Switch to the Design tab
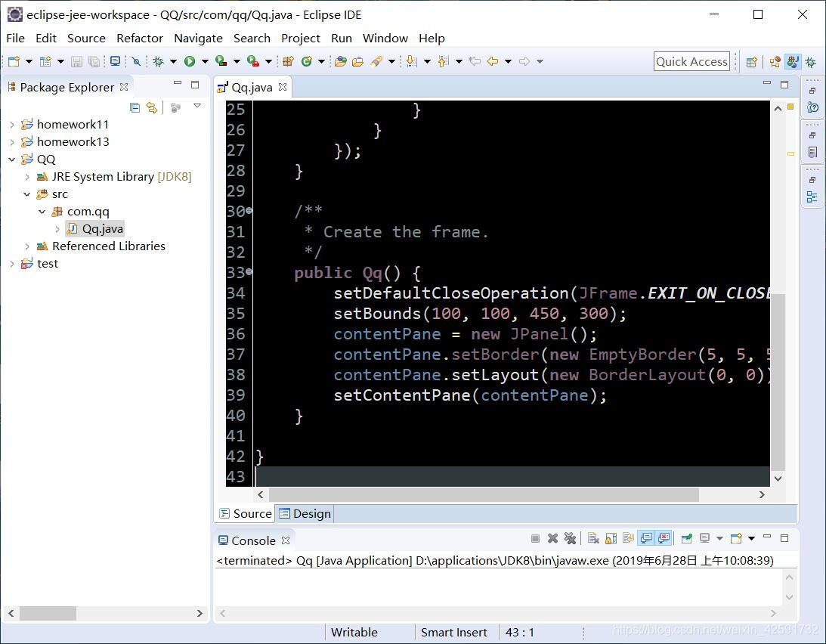Viewport: 826px width, 644px height. point(305,514)
